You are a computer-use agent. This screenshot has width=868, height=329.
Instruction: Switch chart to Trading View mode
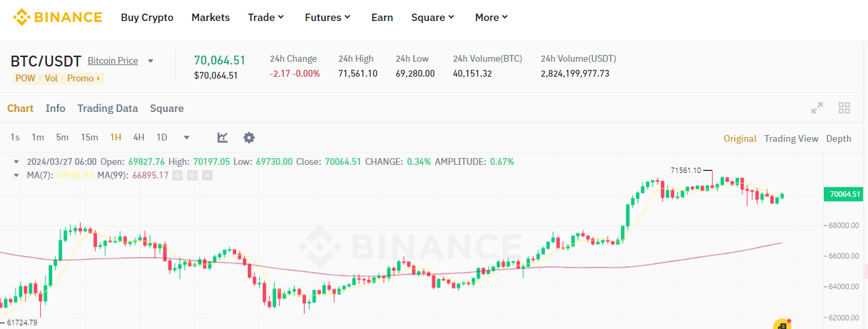[791, 138]
